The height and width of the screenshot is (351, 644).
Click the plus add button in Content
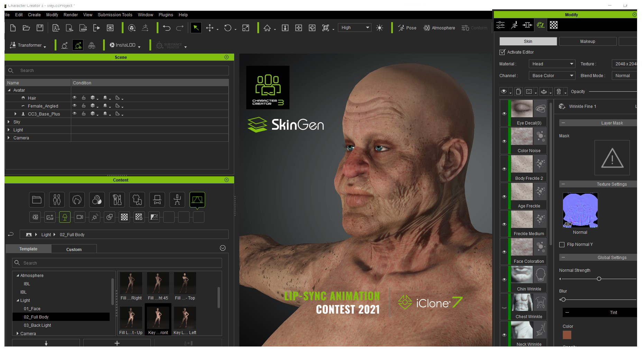pyautogui.click(x=117, y=343)
